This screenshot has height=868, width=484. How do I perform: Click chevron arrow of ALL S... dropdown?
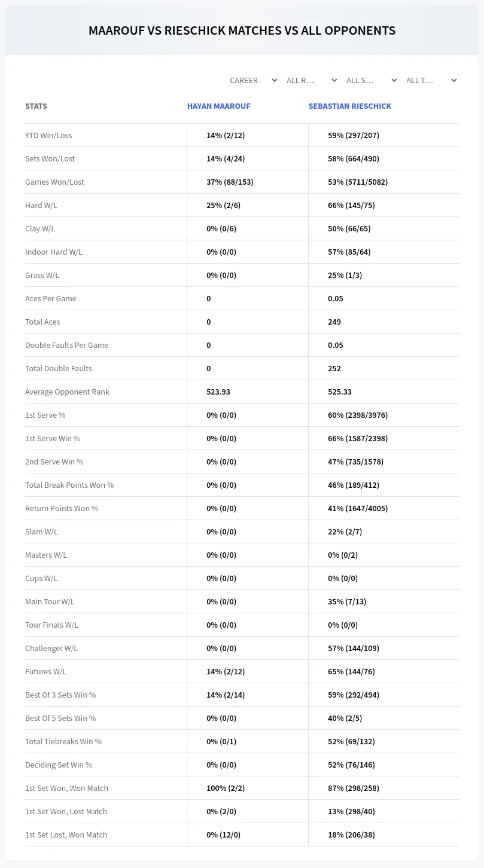[x=394, y=80]
